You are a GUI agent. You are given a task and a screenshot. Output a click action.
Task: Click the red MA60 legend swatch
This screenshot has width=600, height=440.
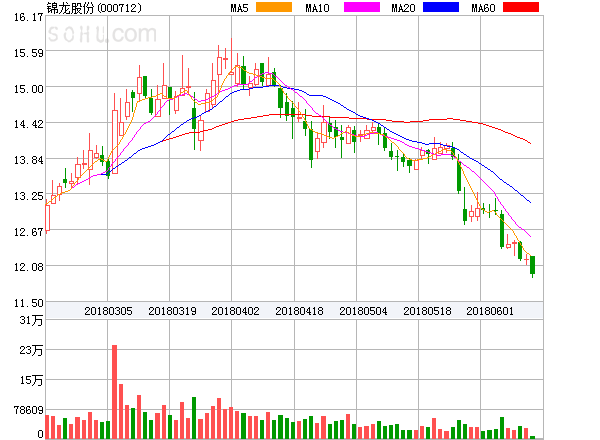(521, 7)
